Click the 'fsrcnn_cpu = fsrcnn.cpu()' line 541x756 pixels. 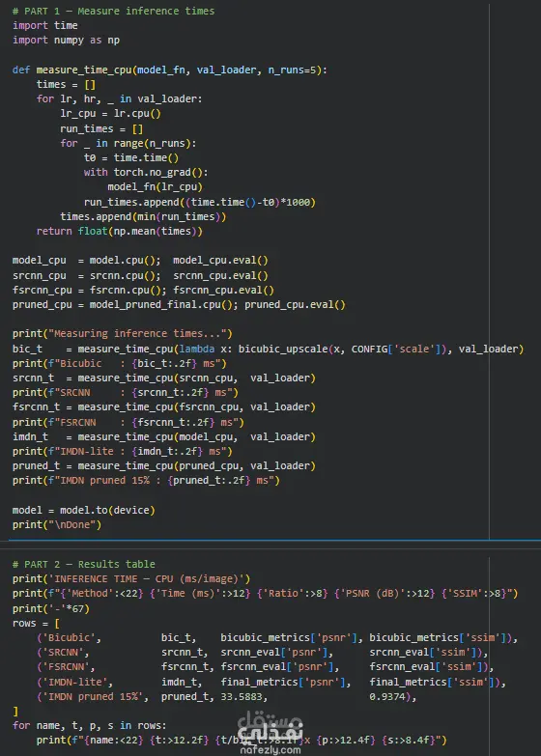(x=143, y=291)
